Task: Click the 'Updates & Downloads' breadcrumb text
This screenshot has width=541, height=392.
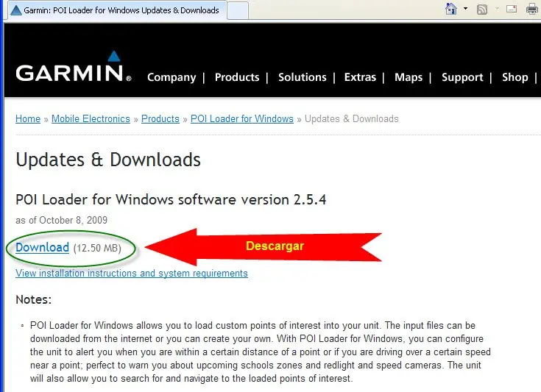Action: (352, 118)
